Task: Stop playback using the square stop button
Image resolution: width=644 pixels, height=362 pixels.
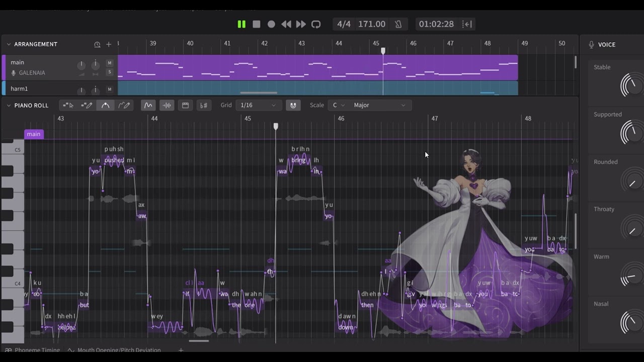Action: tap(257, 24)
